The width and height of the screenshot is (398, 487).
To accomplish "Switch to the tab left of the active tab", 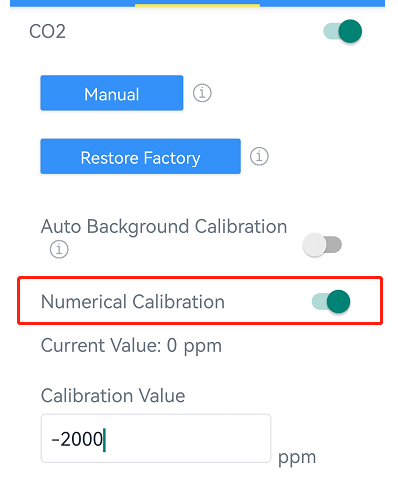I will 73,3.
